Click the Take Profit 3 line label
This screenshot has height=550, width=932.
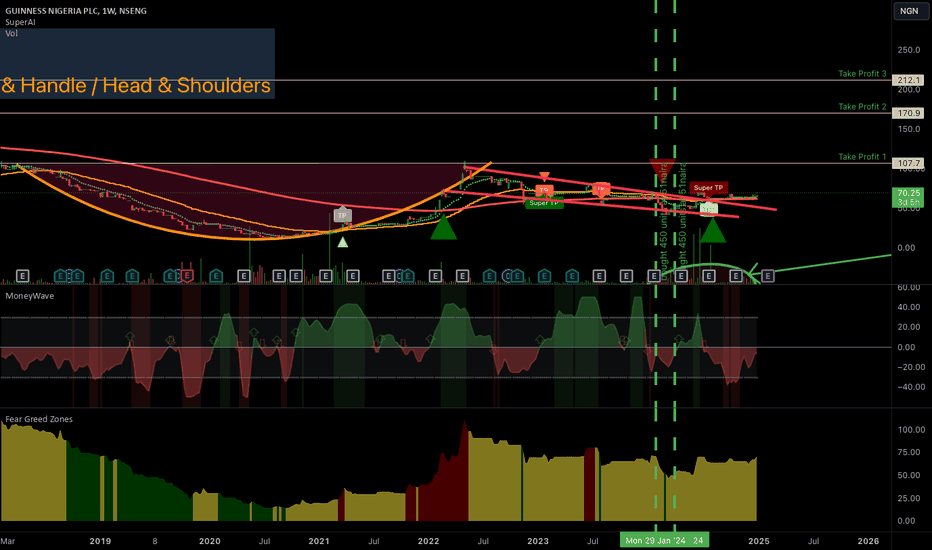point(862,74)
